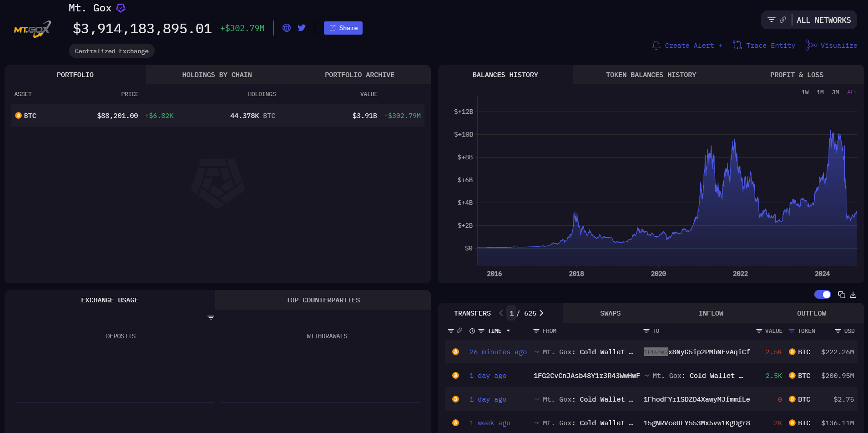Open the Mt. Gox website globe icon
The height and width of the screenshot is (433, 868).
(287, 28)
